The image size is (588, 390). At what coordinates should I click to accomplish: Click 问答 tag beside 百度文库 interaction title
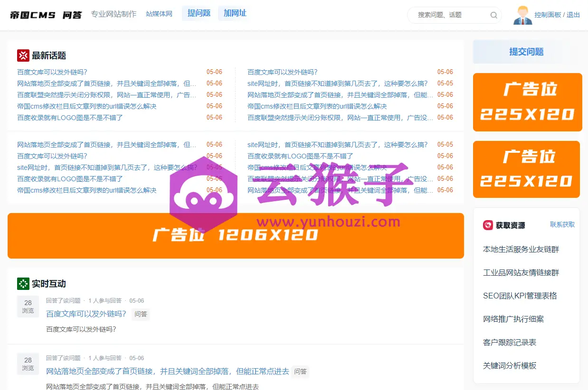(141, 314)
